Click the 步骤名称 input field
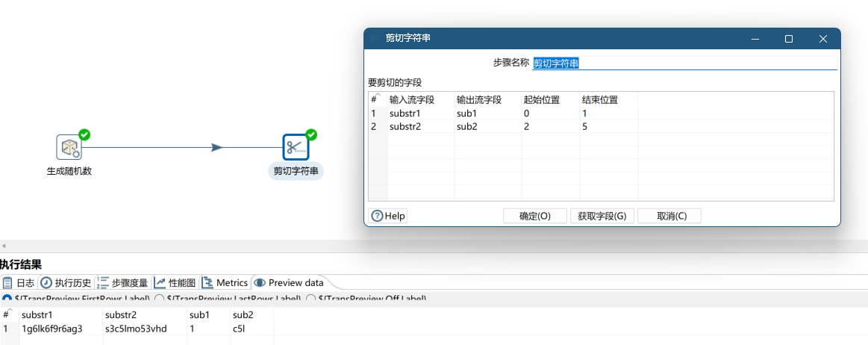The width and height of the screenshot is (868, 345). pos(684,63)
